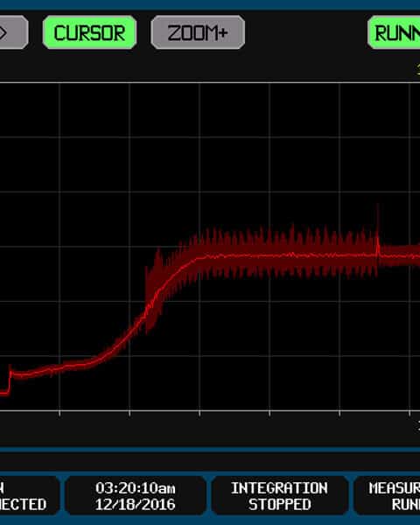
Task: Click the ECTED status box at bottom left
Action: tap(30, 495)
